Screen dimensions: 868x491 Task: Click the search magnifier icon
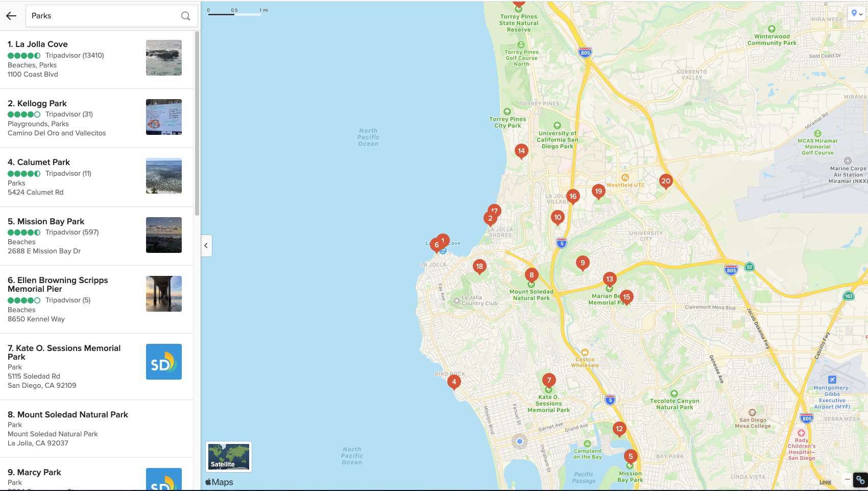pos(185,16)
